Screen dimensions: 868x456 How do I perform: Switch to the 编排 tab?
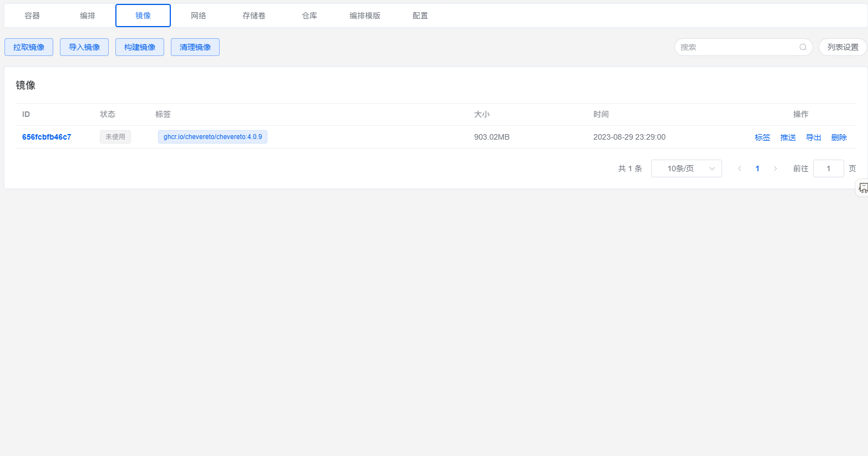tap(88, 16)
